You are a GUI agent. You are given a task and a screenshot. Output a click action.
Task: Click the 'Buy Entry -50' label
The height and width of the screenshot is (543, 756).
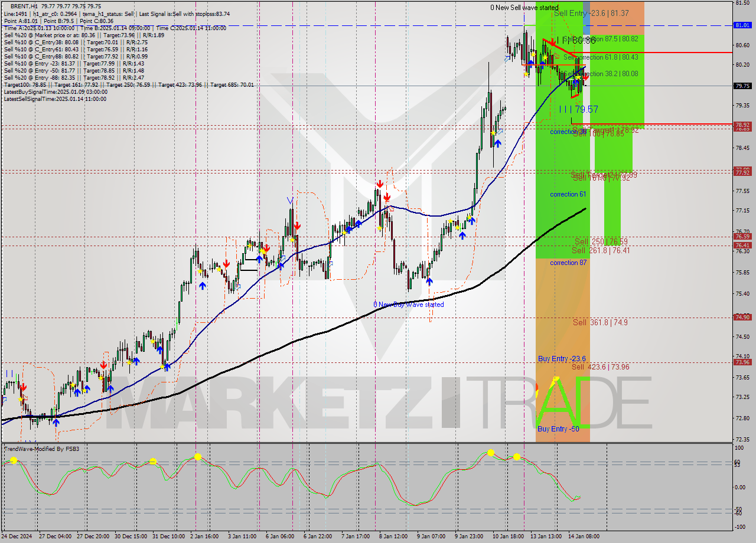[558, 429]
